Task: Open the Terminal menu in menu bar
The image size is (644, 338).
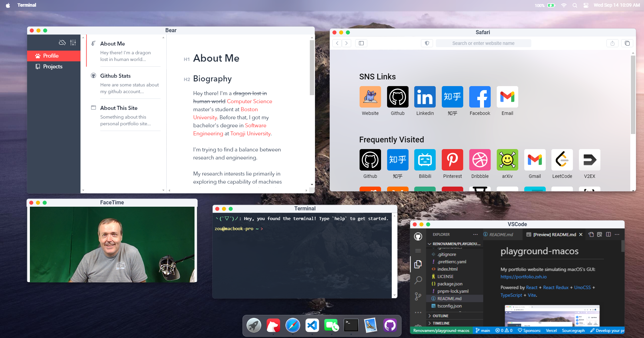Action: (x=27, y=5)
